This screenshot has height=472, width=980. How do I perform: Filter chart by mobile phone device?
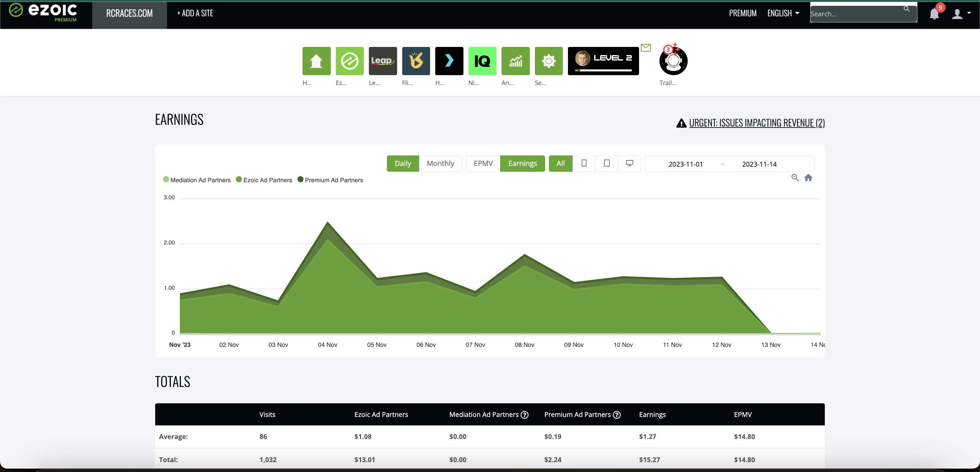tap(584, 163)
